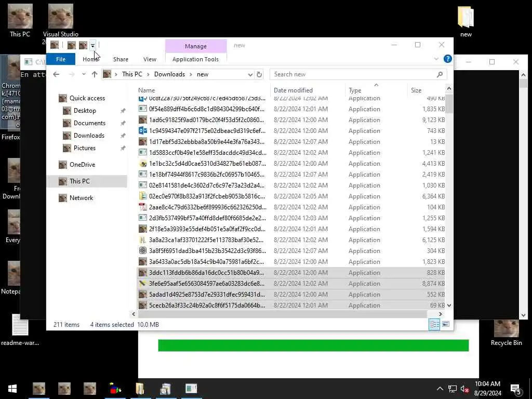Viewport: 532px width, 399px height.
Task: Open the readme-warning text file on the desktop
Action: coord(20,330)
